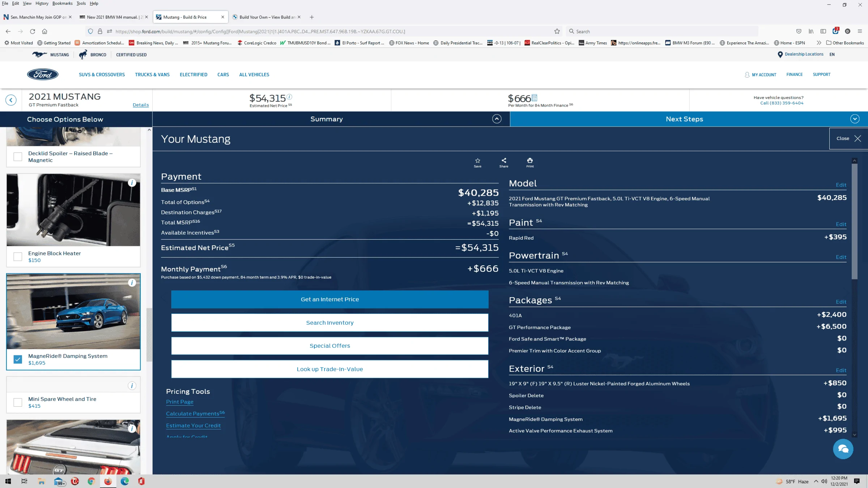Click the options list scrollbar
This screenshot has width=868, height=488.
149,334
